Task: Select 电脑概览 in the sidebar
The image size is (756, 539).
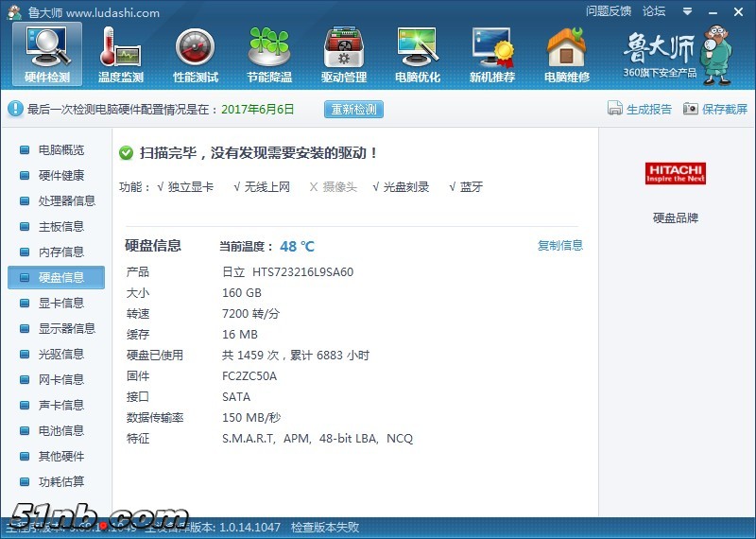Action: tap(60, 150)
